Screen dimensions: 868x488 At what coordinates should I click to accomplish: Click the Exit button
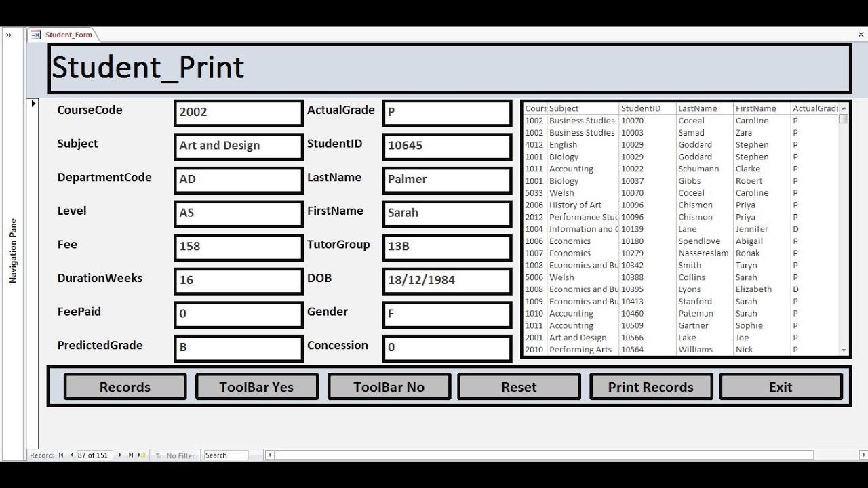click(x=781, y=387)
